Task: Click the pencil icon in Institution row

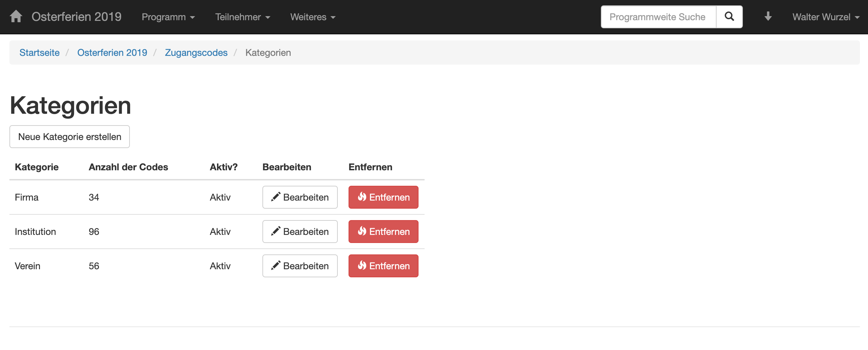Action: click(275, 231)
